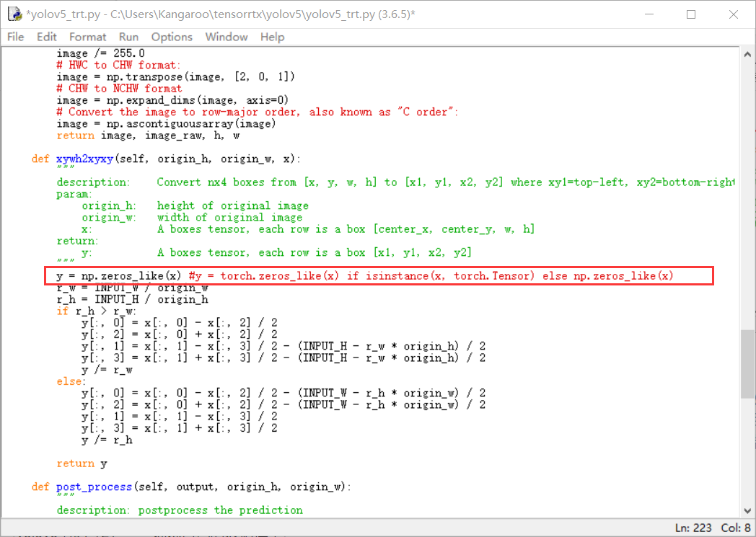
Task: Close the yolov5_trt.py editor window
Action: [x=734, y=14]
